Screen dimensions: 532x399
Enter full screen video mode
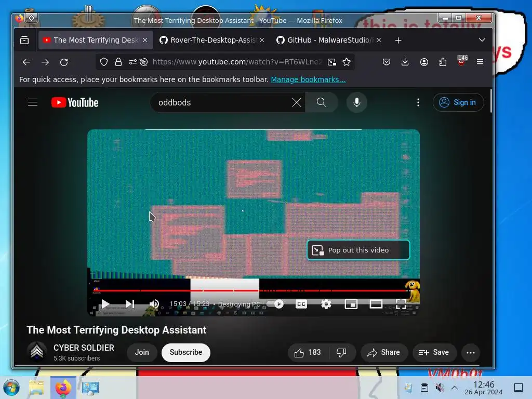[x=401, y=304]
